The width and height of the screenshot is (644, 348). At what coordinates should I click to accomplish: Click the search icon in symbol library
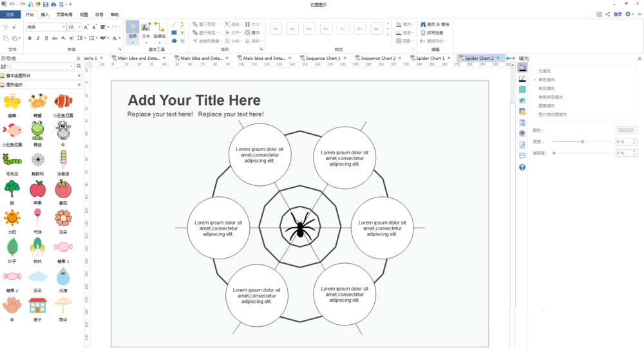click(x=79, y=66)
